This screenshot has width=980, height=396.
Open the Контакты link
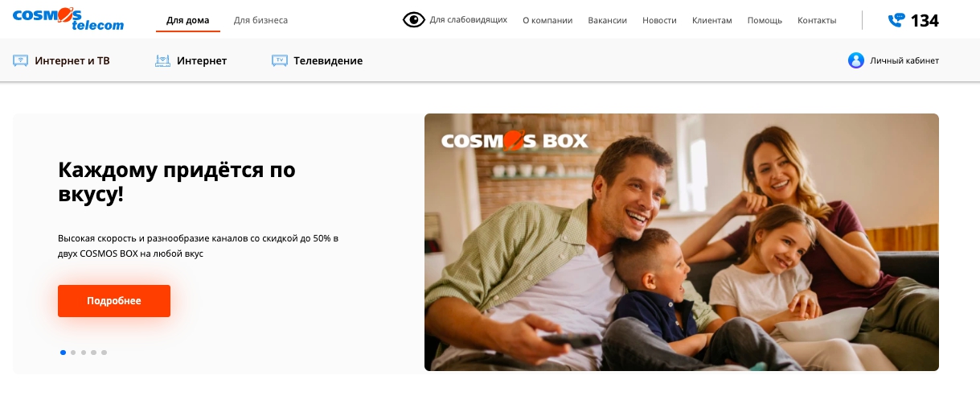(x=817, y=20)
